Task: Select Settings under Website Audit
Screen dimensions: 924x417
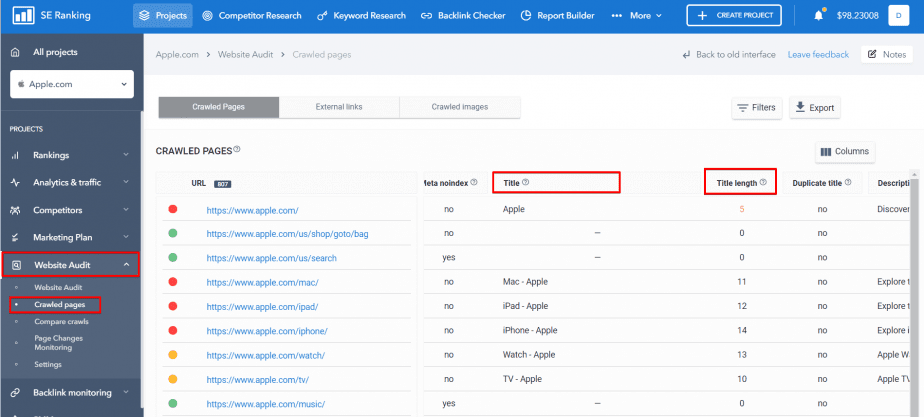Action: [x=48, y=365]
